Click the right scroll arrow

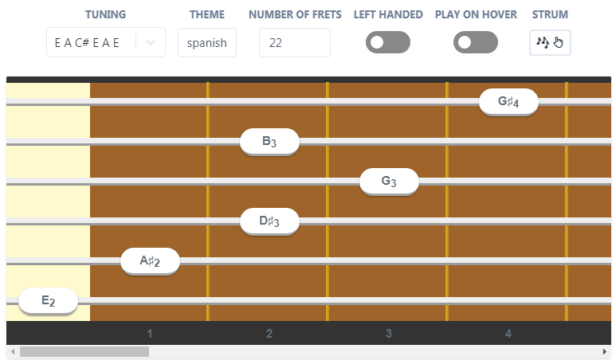(x=606, y=351)
